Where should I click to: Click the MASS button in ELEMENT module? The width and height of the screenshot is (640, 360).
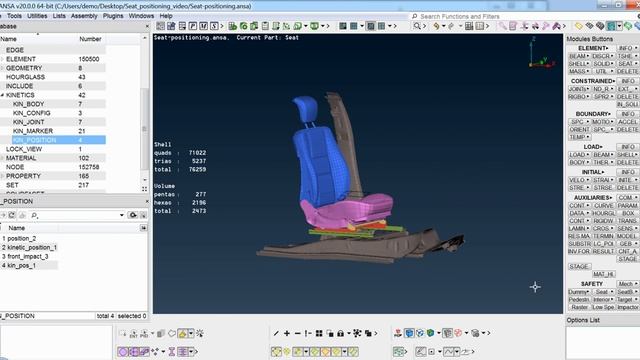pos(579,71)
